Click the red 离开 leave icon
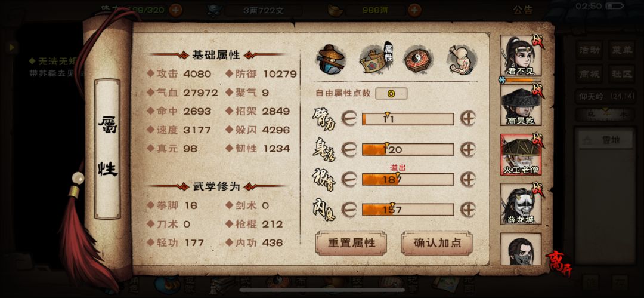 (x=558, y=263)
